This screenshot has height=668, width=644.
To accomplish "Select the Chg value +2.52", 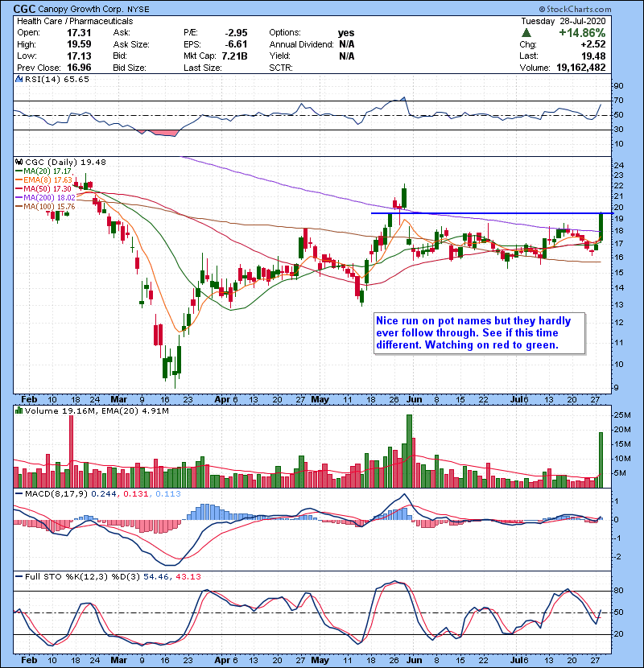I will click(592, 44).
